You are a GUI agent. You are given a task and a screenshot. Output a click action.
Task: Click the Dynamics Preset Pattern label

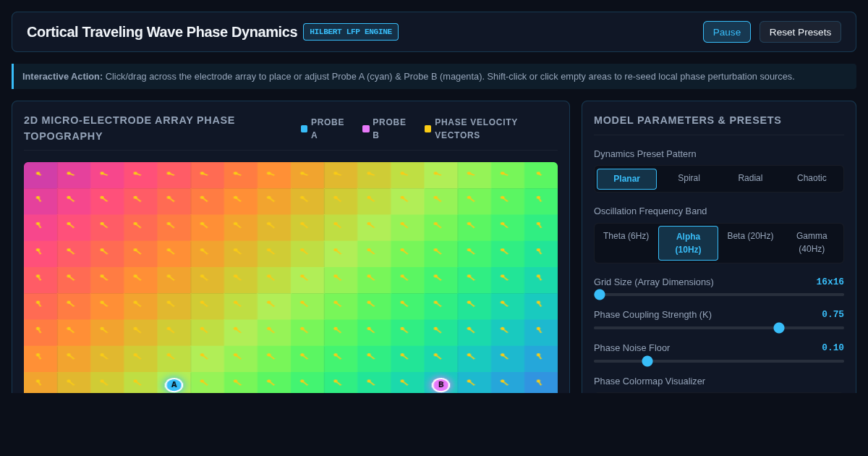click(645, 154)
